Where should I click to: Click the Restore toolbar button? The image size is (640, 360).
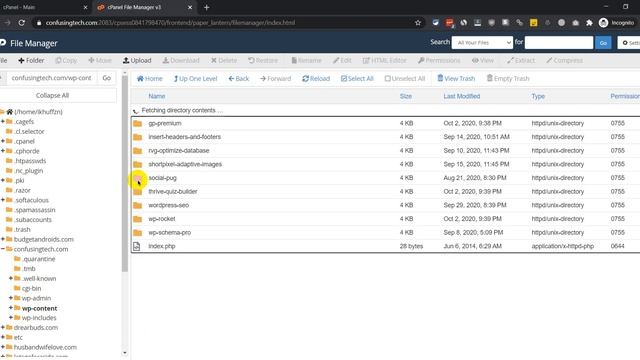click(263, 60)
